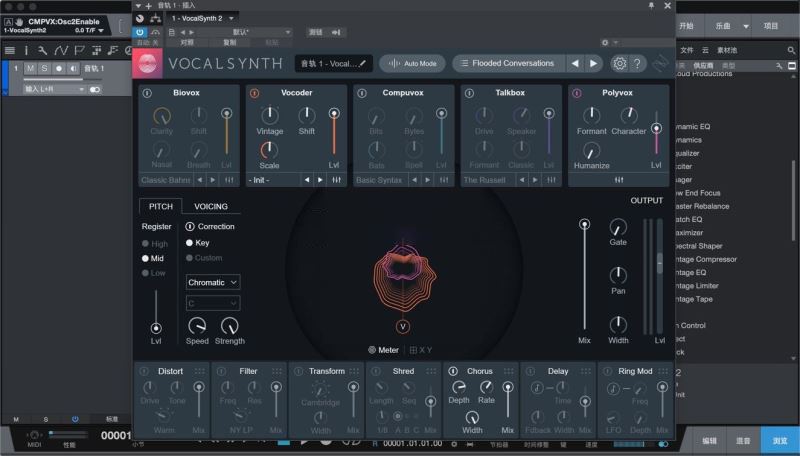Open 编辑 edit panel button
Viewport: 800px width, 456px height.
pos(709,441)
